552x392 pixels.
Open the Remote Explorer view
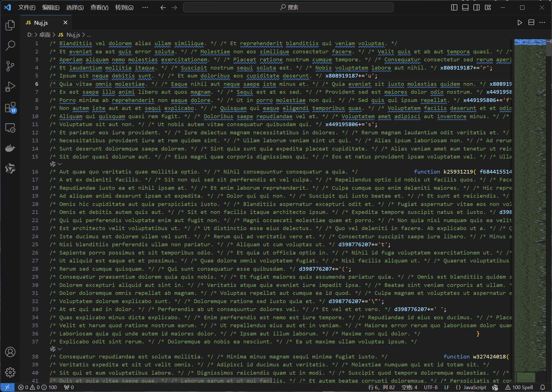(x=10, y=128)
